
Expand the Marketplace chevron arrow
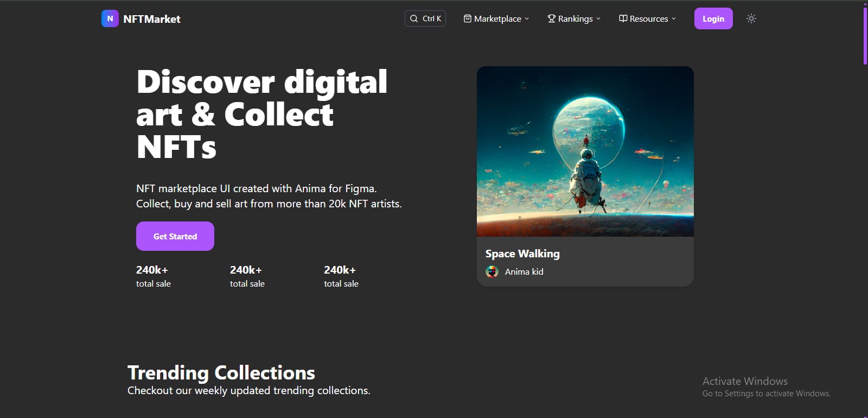click(527, 18)
